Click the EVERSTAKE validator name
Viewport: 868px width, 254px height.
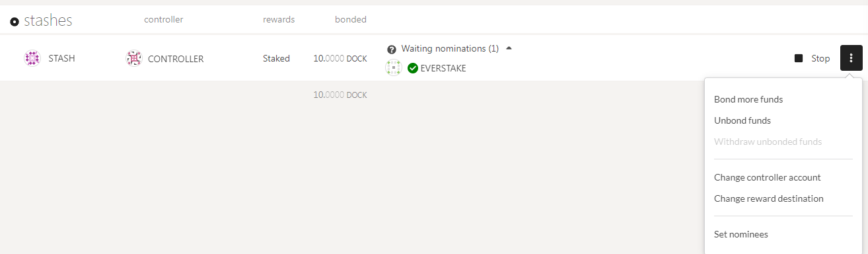coord(443,68)
